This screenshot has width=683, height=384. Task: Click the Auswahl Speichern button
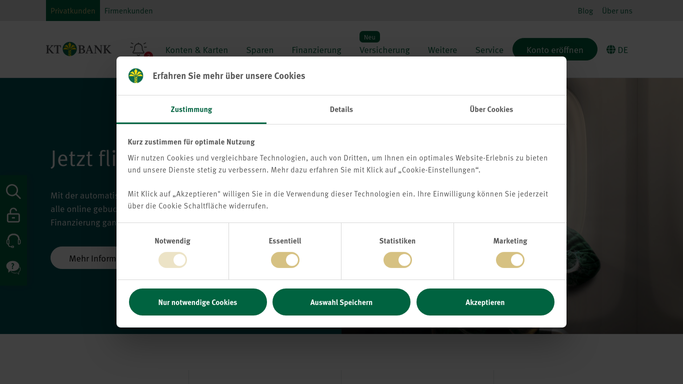342,302
